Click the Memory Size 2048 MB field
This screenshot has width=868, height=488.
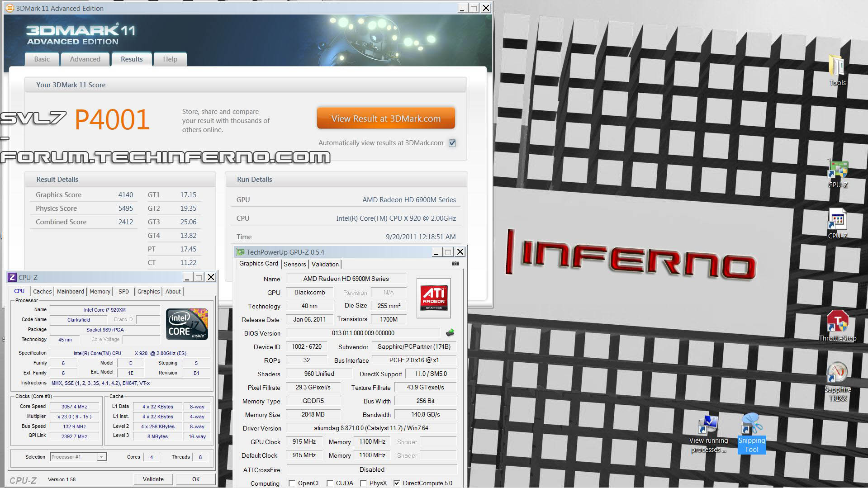click(x=313, y=415)
